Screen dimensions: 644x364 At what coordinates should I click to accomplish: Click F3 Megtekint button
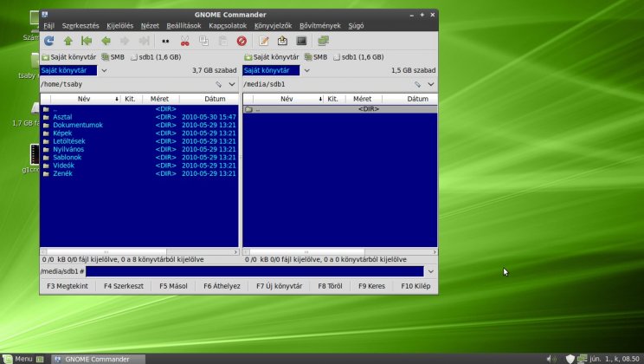click(68, 286)
